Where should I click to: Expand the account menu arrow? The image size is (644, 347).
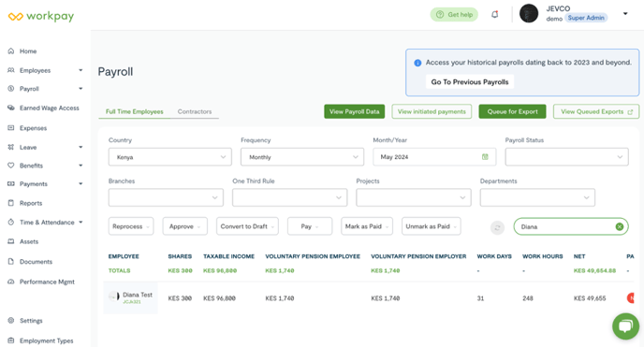pyautogui.click(x=625, y=13)
